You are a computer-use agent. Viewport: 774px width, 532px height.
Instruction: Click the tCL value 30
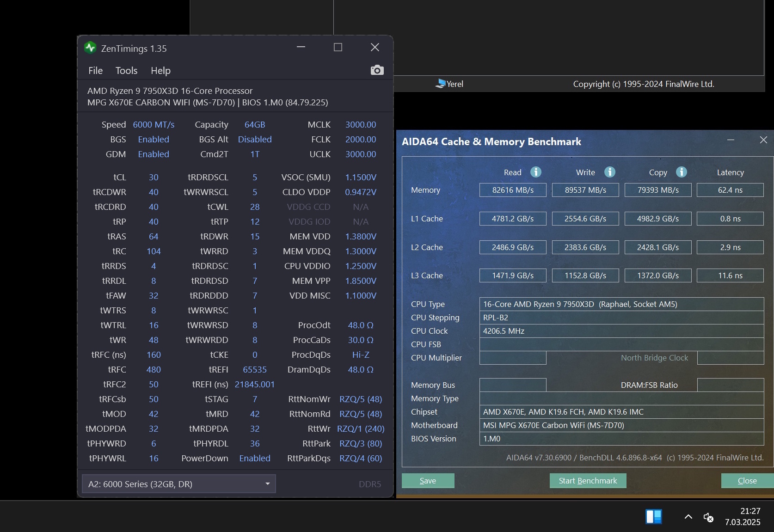pyautogui.click(x=154, y=177)
